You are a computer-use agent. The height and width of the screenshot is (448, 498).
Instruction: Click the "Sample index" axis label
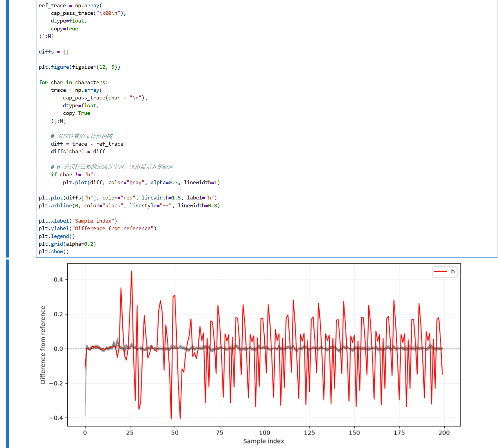pyautogui.click(x=264, y=441)
